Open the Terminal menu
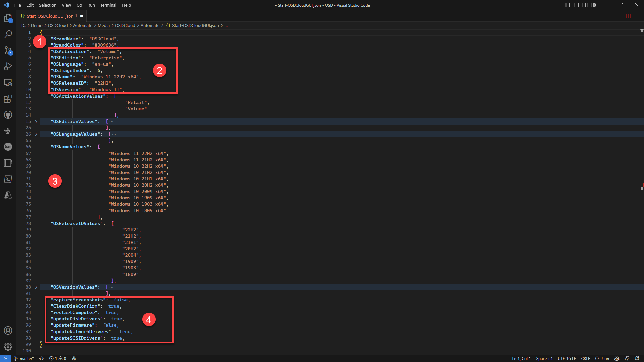 [108, 5]
